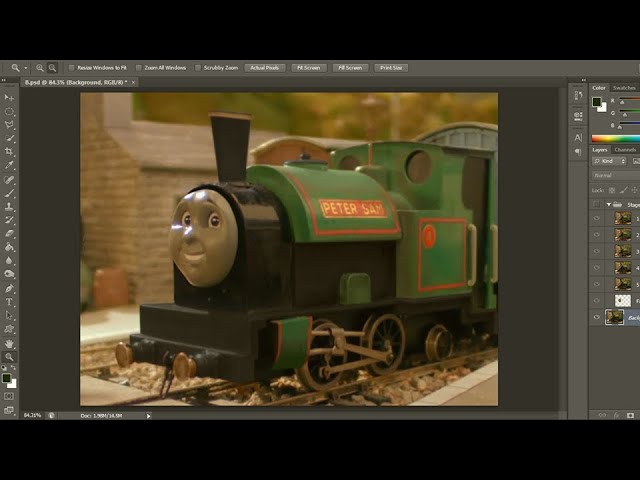Image resolution: width=640 pixels, height=480 pixels.
Task: Click the add layer mask icon
Action: point(631,415)
